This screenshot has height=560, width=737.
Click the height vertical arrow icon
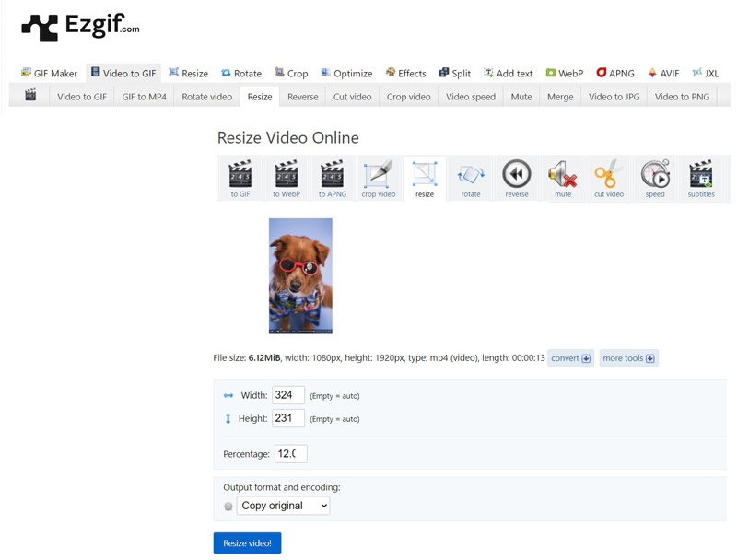(228, 418)
